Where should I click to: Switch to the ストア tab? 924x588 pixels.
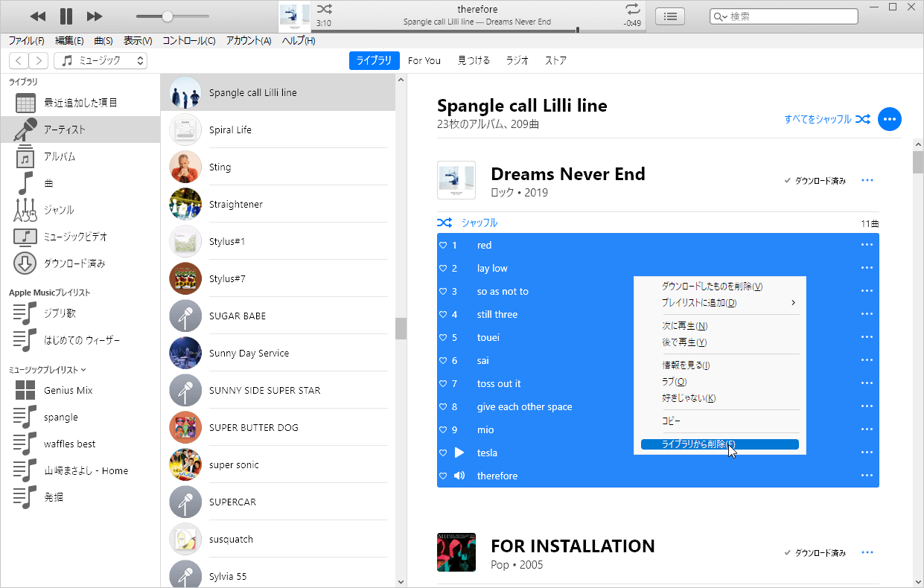pyautogui.click(x=555, y=61)
